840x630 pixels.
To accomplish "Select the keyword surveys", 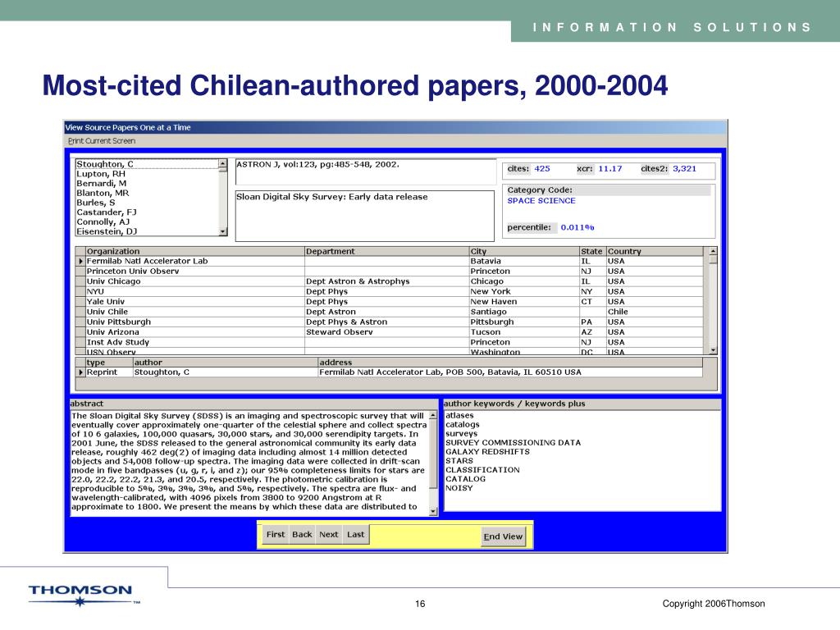I will point(461,433).
